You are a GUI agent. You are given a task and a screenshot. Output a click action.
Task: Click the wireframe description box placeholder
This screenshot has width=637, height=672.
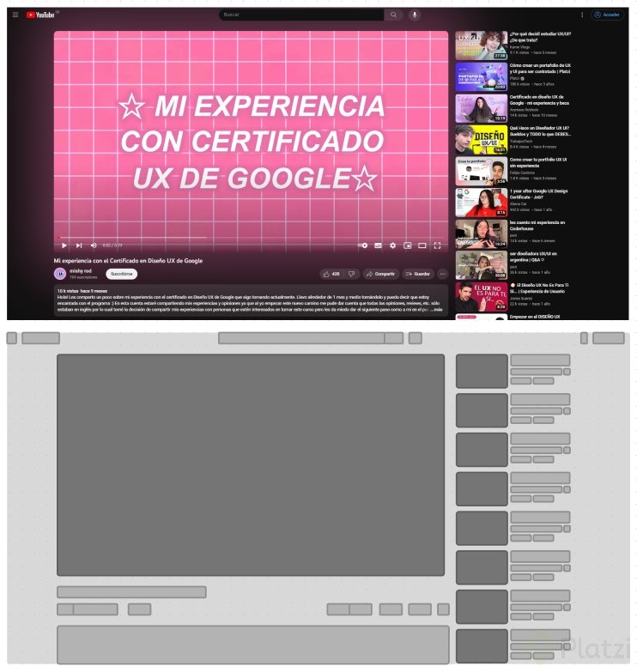pos(253,645)
